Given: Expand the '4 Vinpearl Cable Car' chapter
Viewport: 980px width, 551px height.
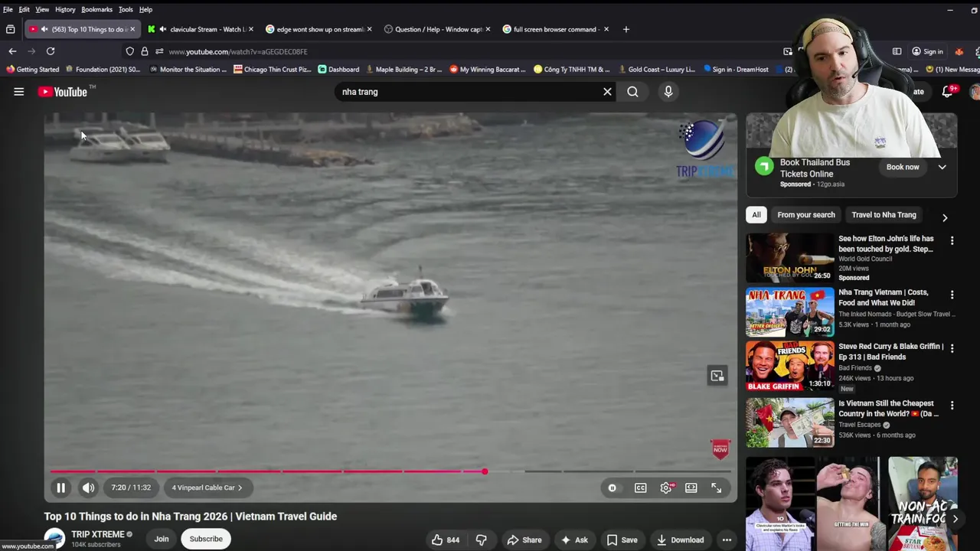Looking at the screenshot, I should (x=207, y=487).
